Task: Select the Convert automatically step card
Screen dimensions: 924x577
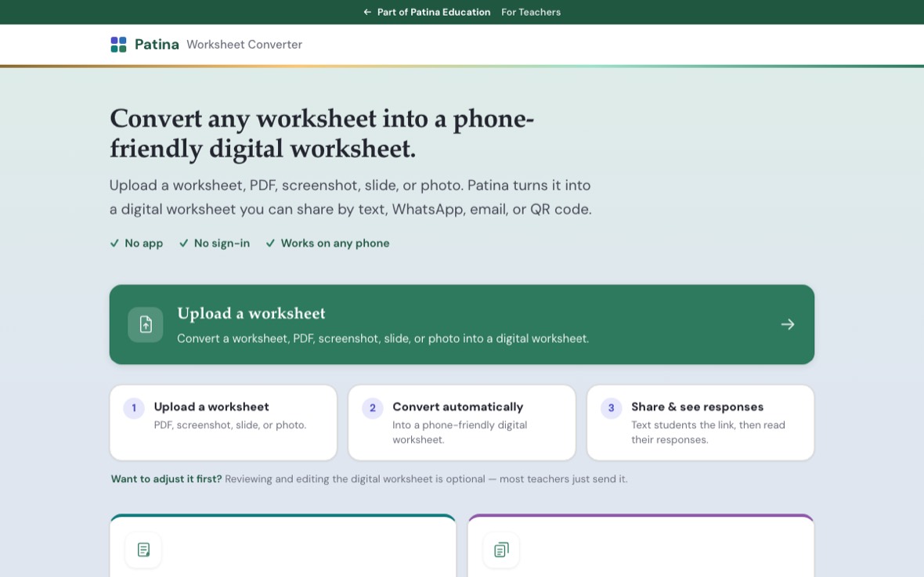Action: tap(462, 423)
